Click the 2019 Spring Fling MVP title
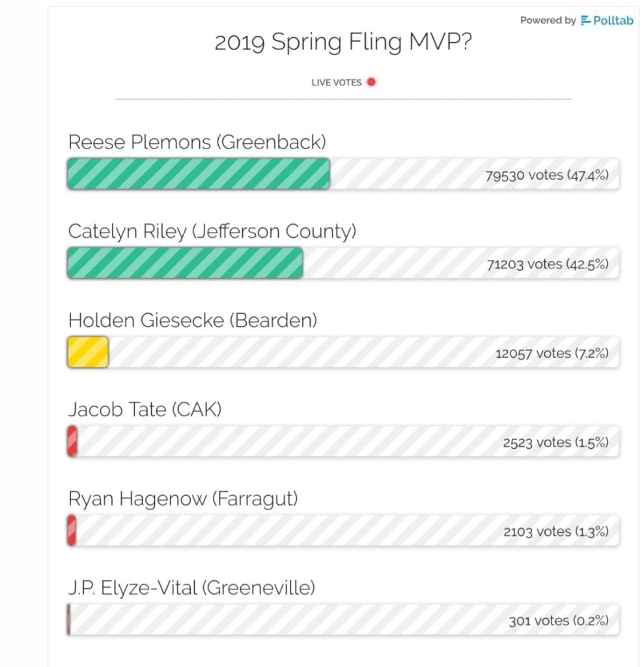This screenshot has width=644, height=667. click(x=343, y=42)
